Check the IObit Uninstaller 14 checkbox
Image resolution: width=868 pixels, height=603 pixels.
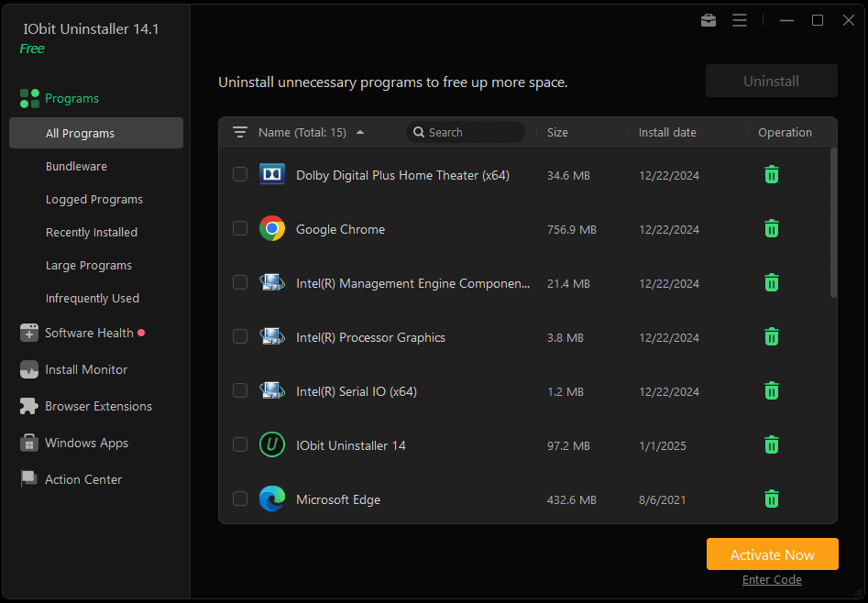tap(240, 444)
